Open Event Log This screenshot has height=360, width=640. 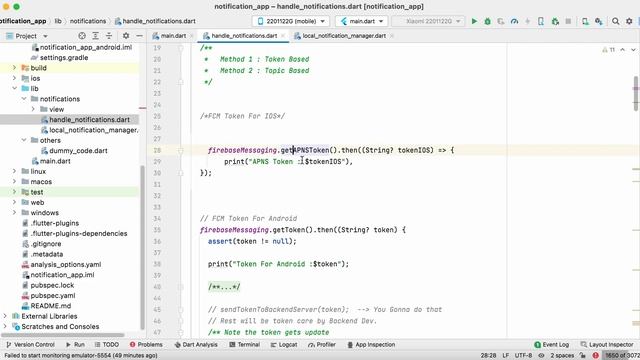tap(551, 344)
